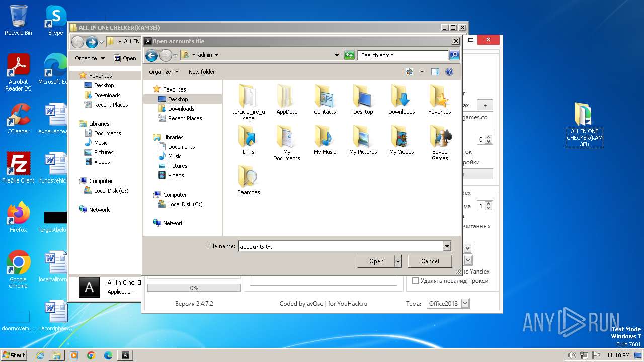Viewport: 644px width, 362px height.
Task: Enable the Удалять невалид прокси checkbox
Action: point(415,281)
